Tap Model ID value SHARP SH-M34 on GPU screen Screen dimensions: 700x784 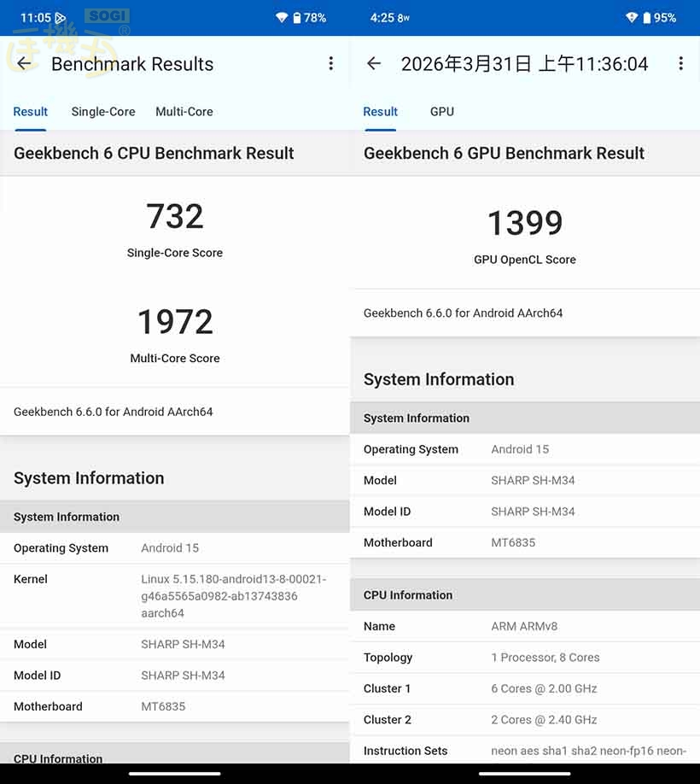[x=534, y=512]
